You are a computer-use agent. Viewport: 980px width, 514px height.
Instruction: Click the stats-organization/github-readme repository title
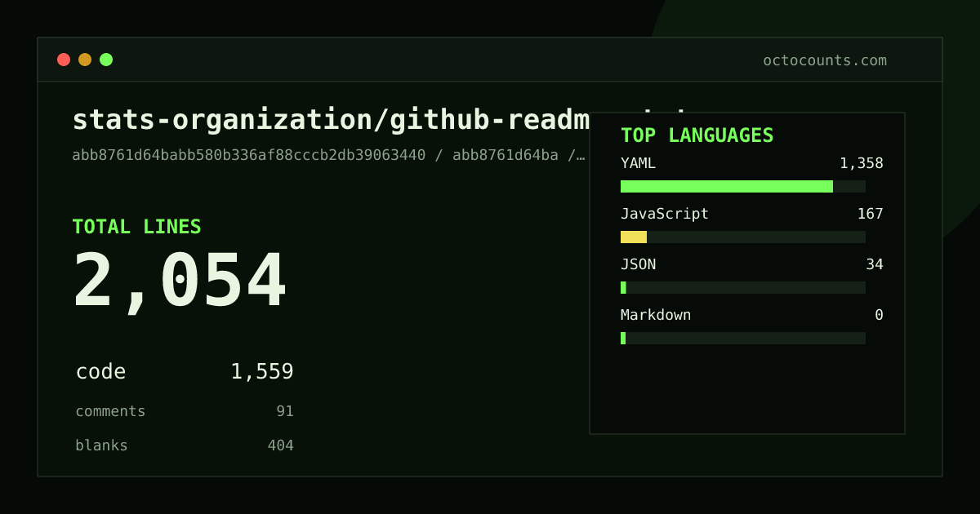331,120
